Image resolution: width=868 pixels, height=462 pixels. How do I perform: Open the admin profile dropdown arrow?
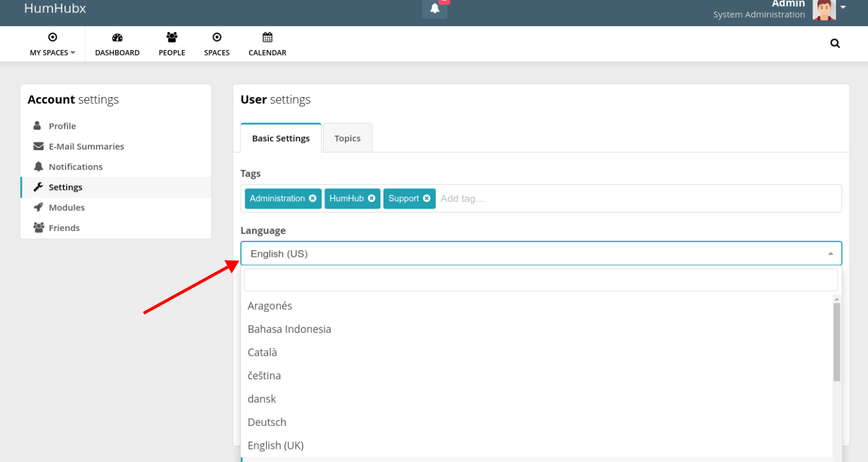pyautogui.click(x=843, y=8)
